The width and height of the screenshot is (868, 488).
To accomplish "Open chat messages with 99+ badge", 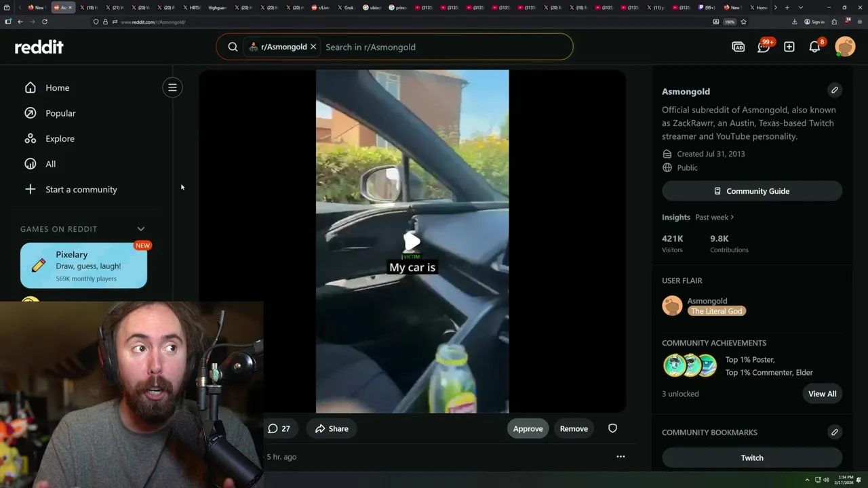I will tap(764, 47).
